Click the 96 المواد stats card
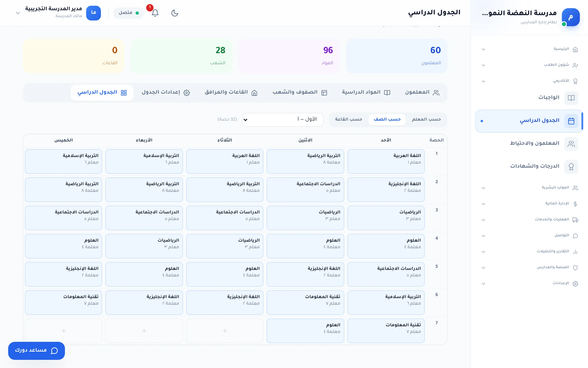The width and height of the screenshot is (588, 368). pos(289,56)
